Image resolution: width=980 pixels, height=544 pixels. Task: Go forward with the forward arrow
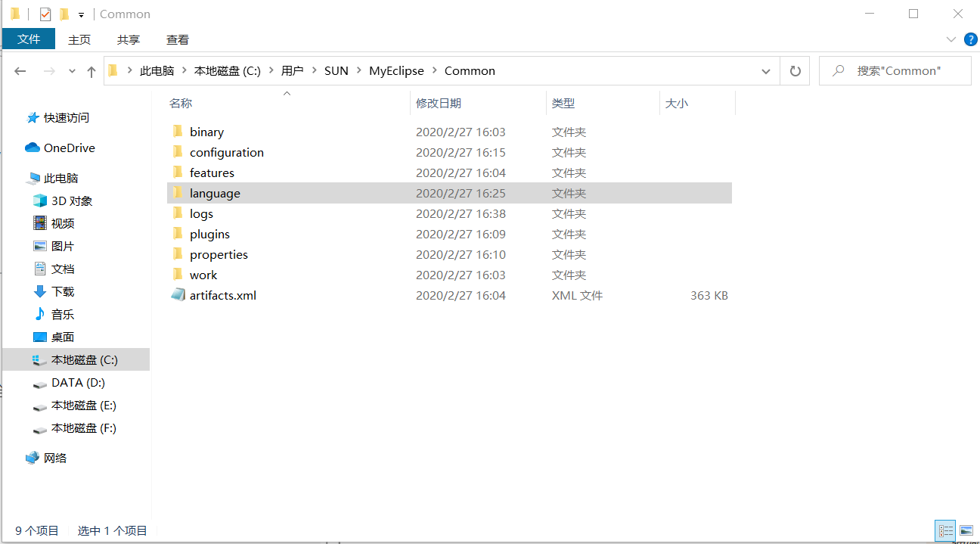(x=49, y=71)
